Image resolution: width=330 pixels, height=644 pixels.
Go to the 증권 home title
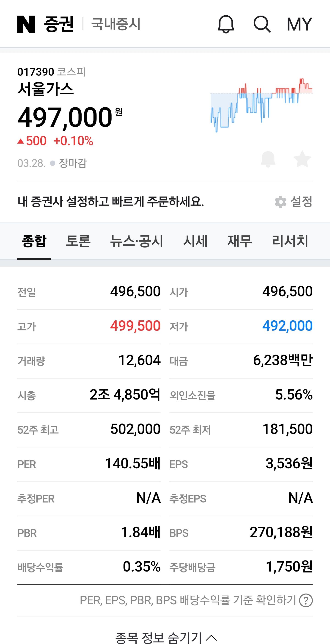pos(59,24)
